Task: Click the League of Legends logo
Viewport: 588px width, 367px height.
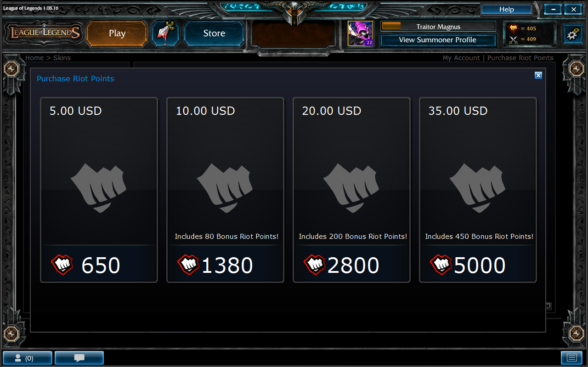Action: pos(44,33)
